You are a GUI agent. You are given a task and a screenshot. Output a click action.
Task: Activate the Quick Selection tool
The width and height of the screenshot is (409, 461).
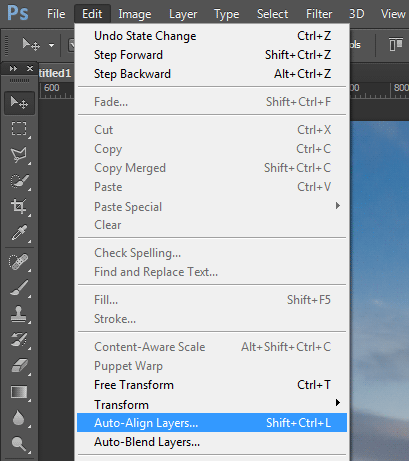click(x=19, y=181)
